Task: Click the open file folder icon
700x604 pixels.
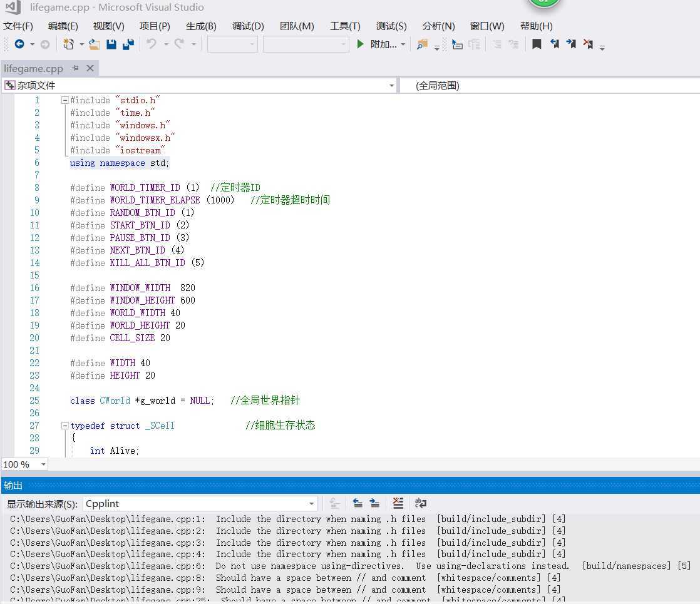Action: click(x=94, y=44)
